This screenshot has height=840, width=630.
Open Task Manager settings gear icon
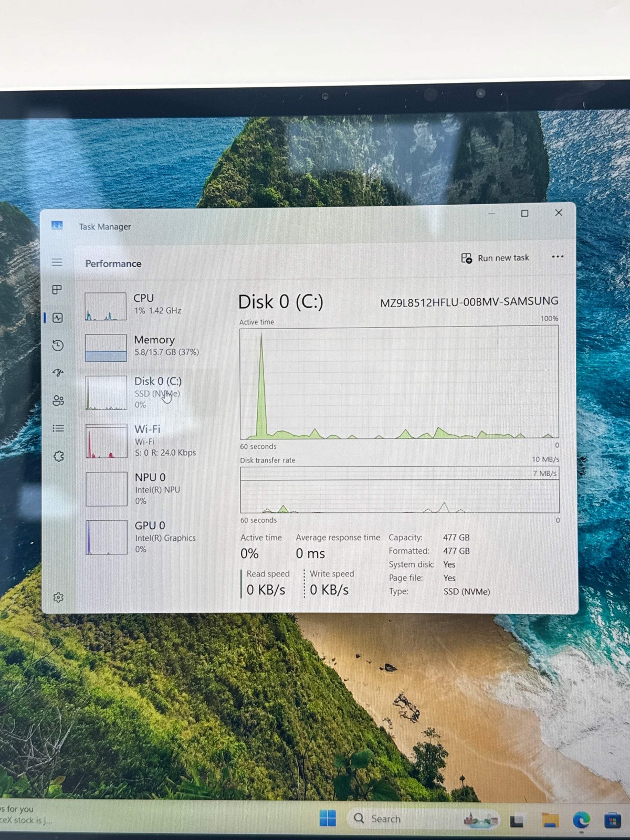[x=58, y=597]
